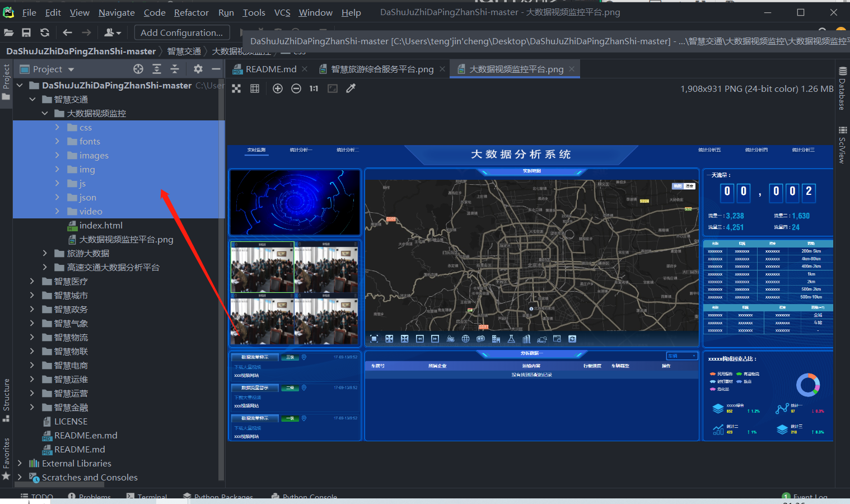Collapse all in Project panel toolbar

pyautogui.click(x=175, y=69)
